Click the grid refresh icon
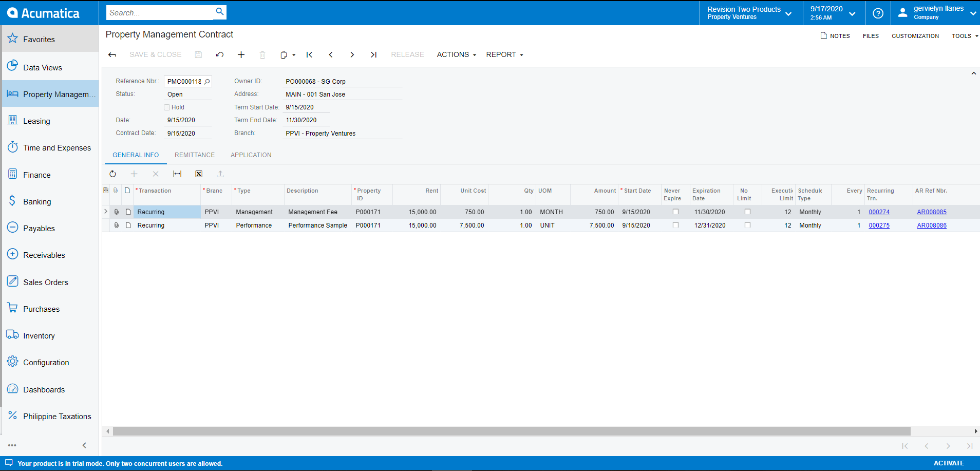This screenshot has width=980, height=471. [113, 174]
